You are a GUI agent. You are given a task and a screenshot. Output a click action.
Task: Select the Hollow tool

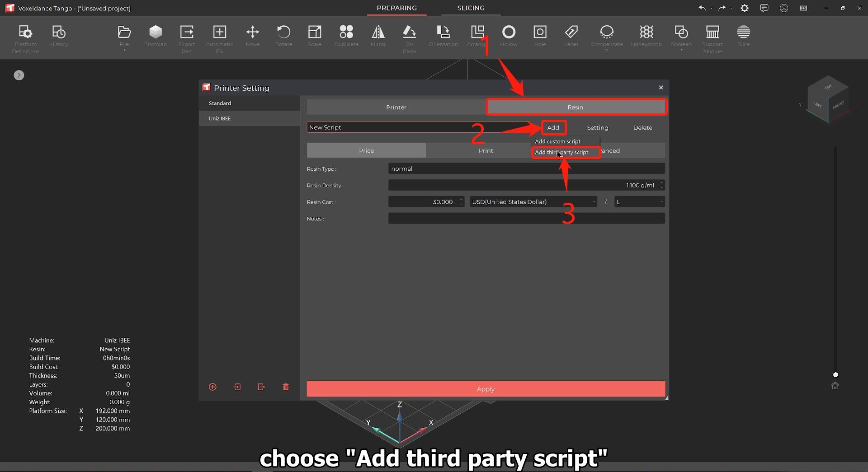(x=509, y=36)
